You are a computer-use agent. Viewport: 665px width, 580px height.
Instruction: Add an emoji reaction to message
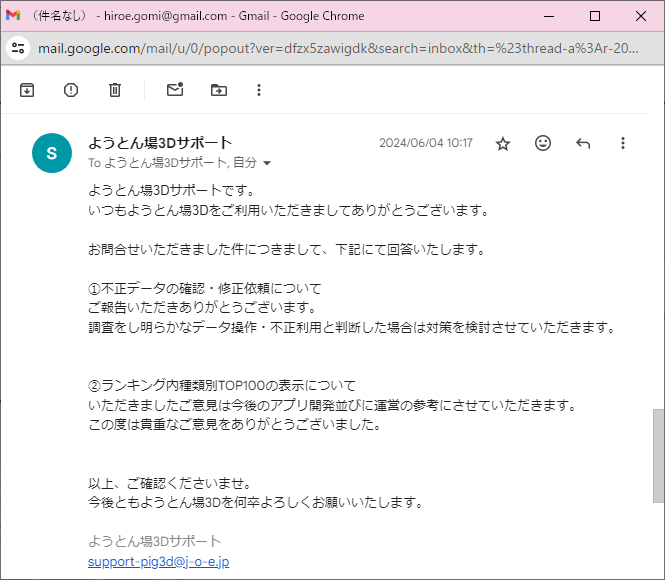click(543, 143)
